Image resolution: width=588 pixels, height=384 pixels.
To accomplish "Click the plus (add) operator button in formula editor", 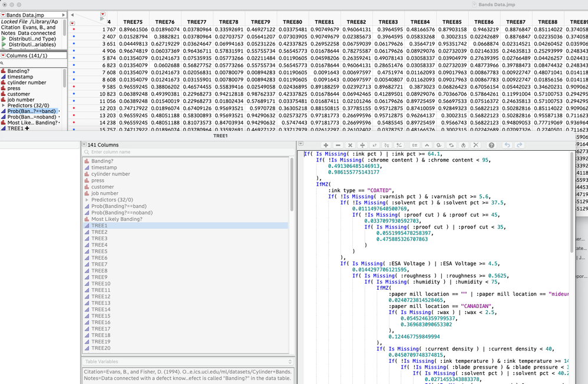I will coord(326,145).
